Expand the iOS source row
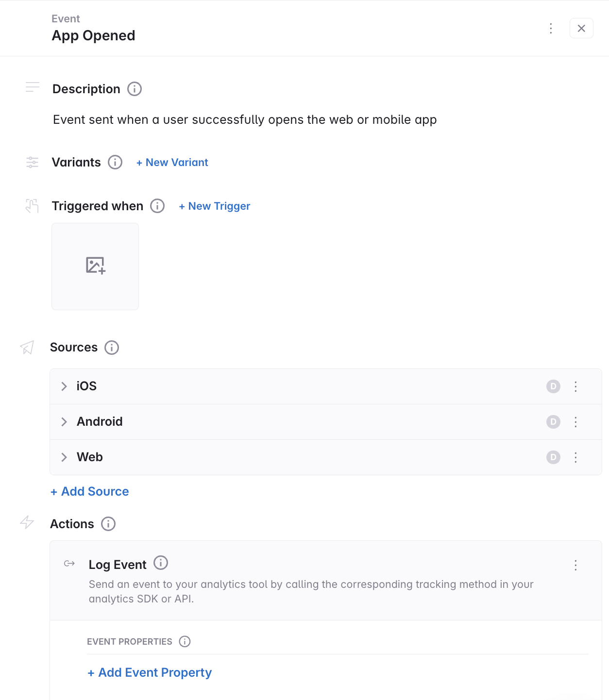The height and width of the screenshot is (700, 609). (64, 386)
